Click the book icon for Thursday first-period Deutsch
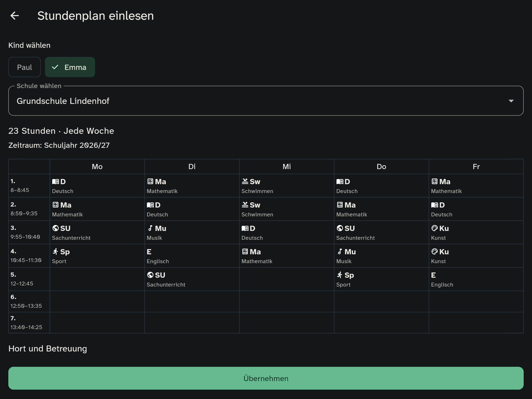The width and height of the screenshot is (532, 399). tap(340, 182)
